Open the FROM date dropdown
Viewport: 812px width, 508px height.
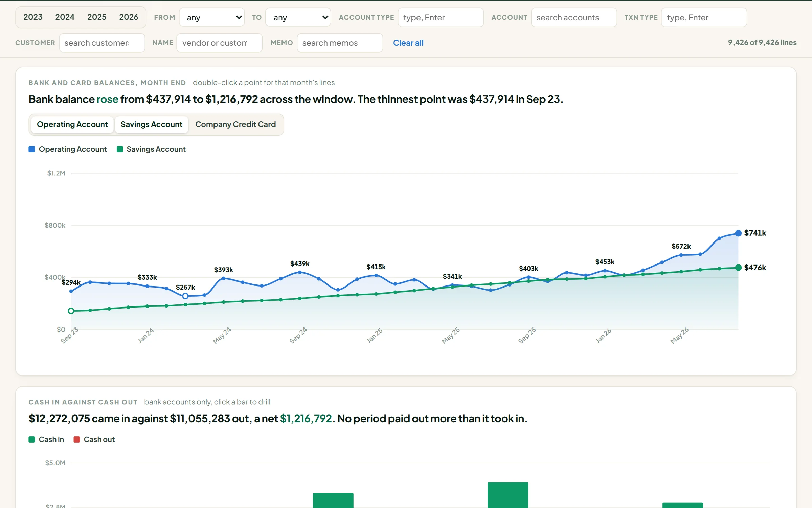[x=212, y=17]
